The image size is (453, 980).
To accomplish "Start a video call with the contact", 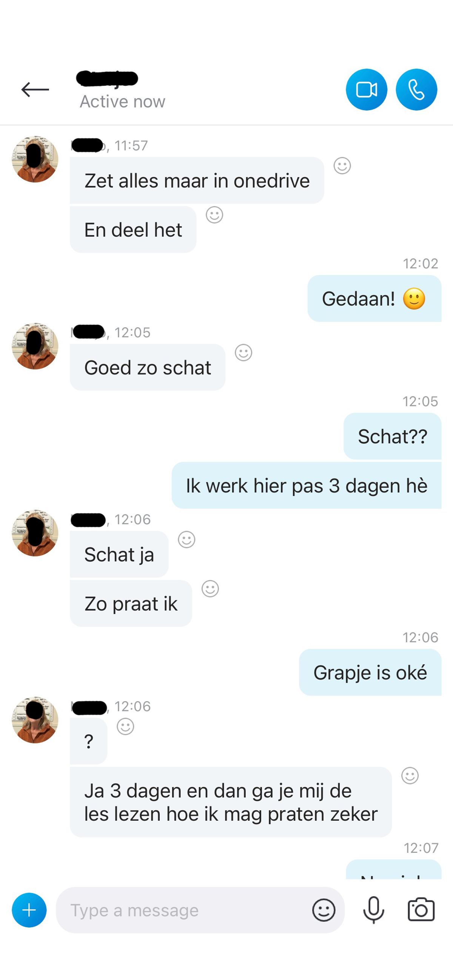I will pyautogui.click(x=366, y=90).
